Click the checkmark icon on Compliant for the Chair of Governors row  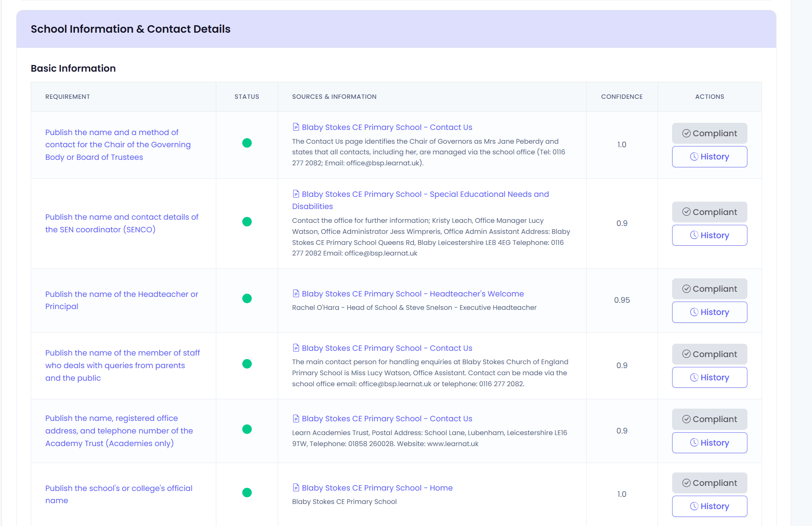686,133
